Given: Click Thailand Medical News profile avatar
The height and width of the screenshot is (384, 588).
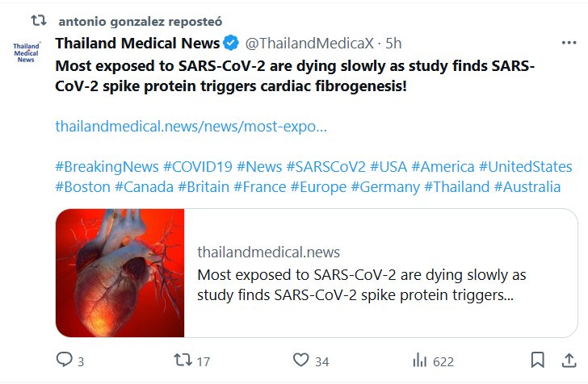Looking at the screenshot, I should click(26, 52).
